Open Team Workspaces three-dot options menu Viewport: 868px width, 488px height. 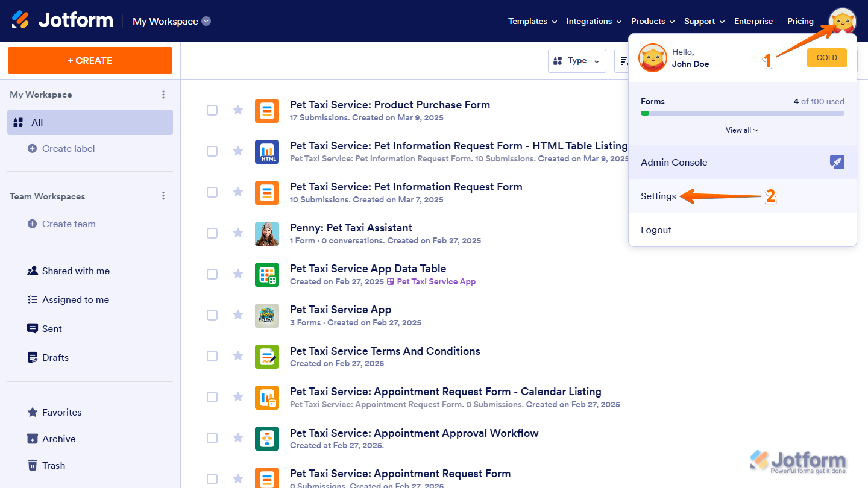click(x=163, y=196)
